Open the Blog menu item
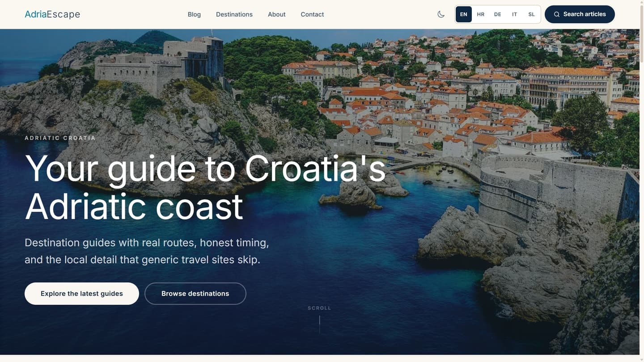644x362 pixels. tap(194, 14)
